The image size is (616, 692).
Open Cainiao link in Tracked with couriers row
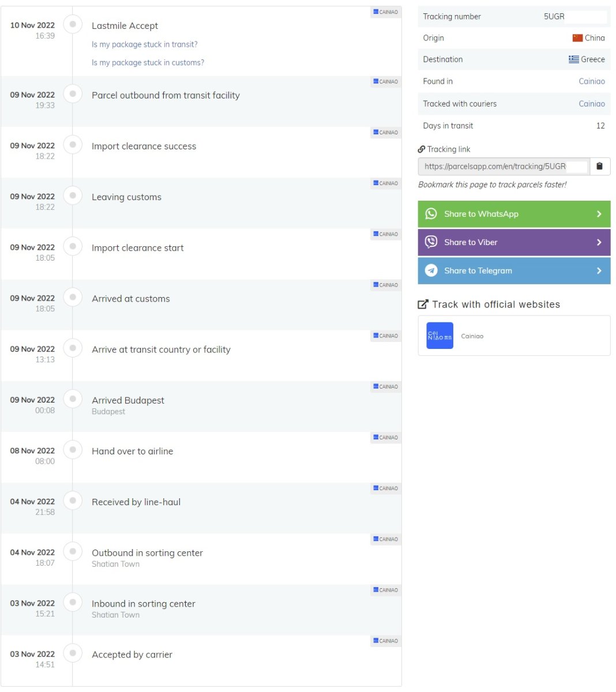tap(592, 104)
